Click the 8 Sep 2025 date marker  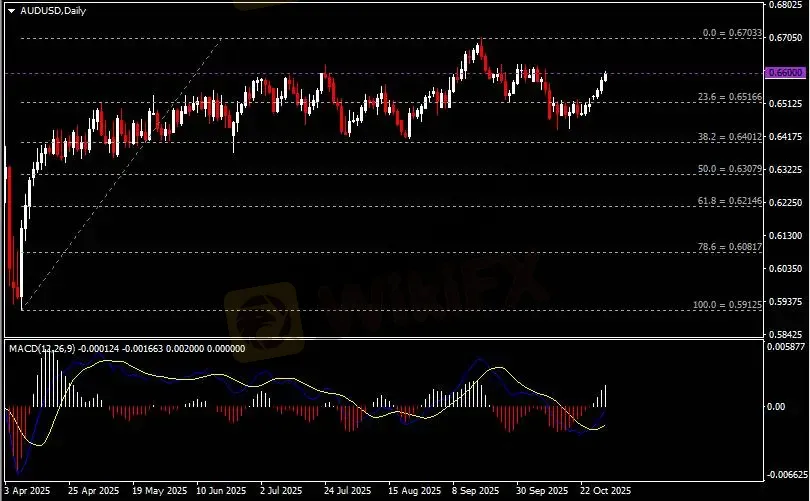pyautogui.click(x=476, y=491)
